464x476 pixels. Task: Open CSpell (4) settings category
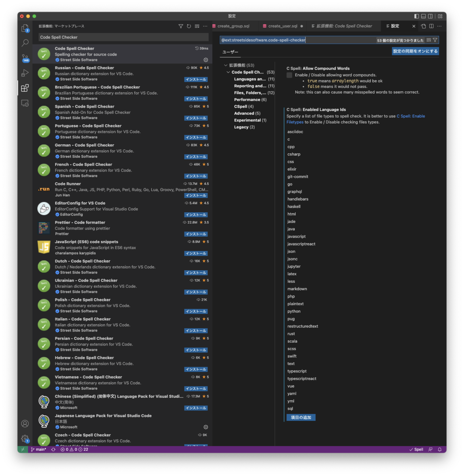tap(244, 106)
